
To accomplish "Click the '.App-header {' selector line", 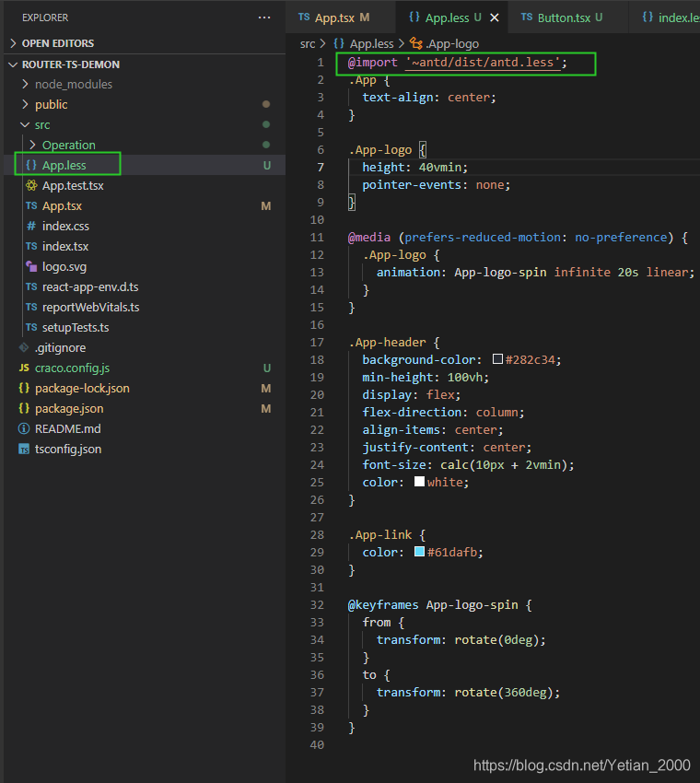I will (394, 342).
